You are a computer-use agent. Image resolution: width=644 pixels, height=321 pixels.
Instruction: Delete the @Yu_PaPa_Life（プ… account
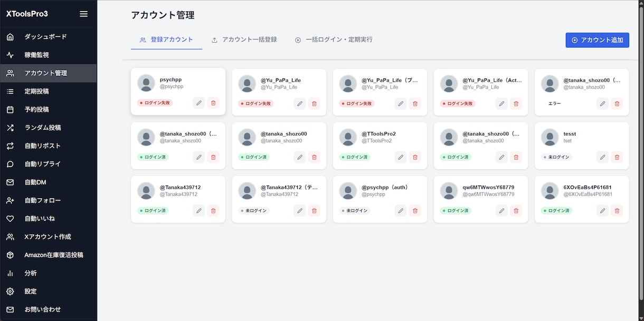coord(415,103)
